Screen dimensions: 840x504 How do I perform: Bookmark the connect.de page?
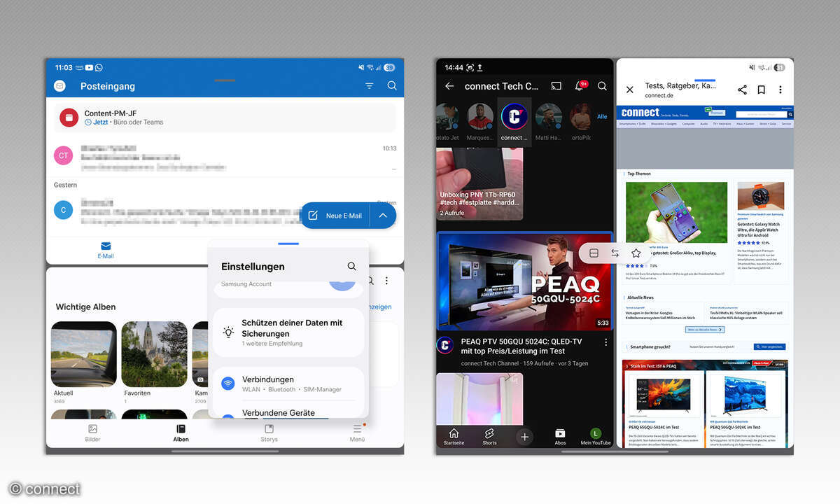pos(762,90)
